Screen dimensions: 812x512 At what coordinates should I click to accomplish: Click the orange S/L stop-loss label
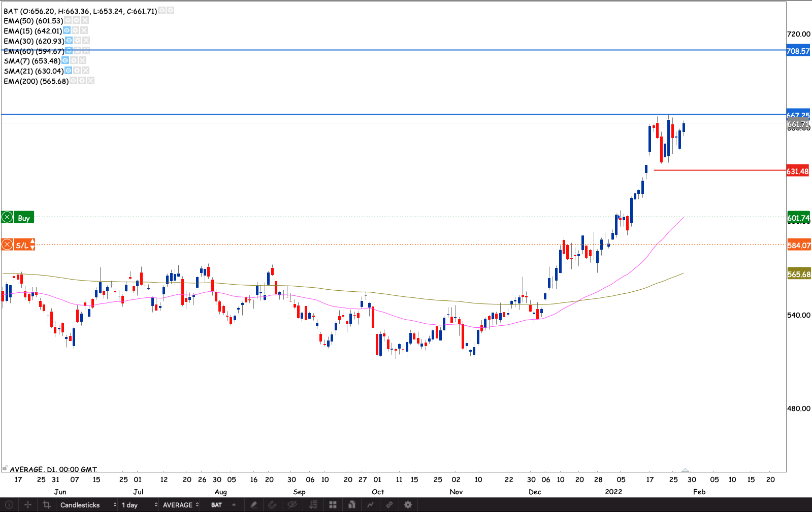pyautogui.click(x=22, y=245)
